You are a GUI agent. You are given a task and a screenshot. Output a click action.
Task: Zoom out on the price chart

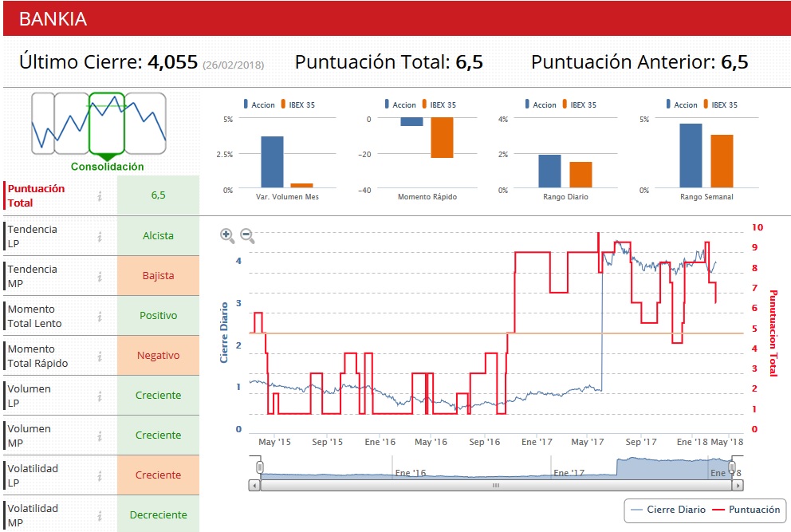click(x=247, y=235)
